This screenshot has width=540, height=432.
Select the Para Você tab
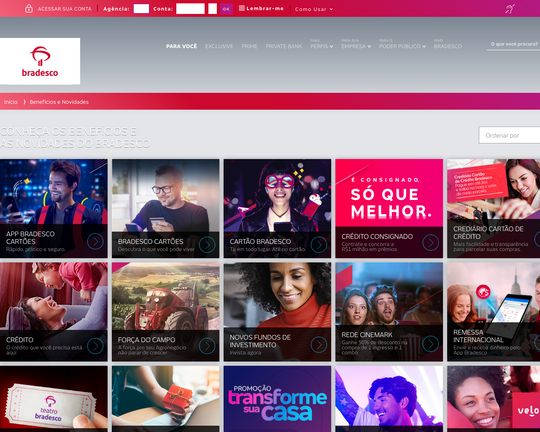click(181, 46)
